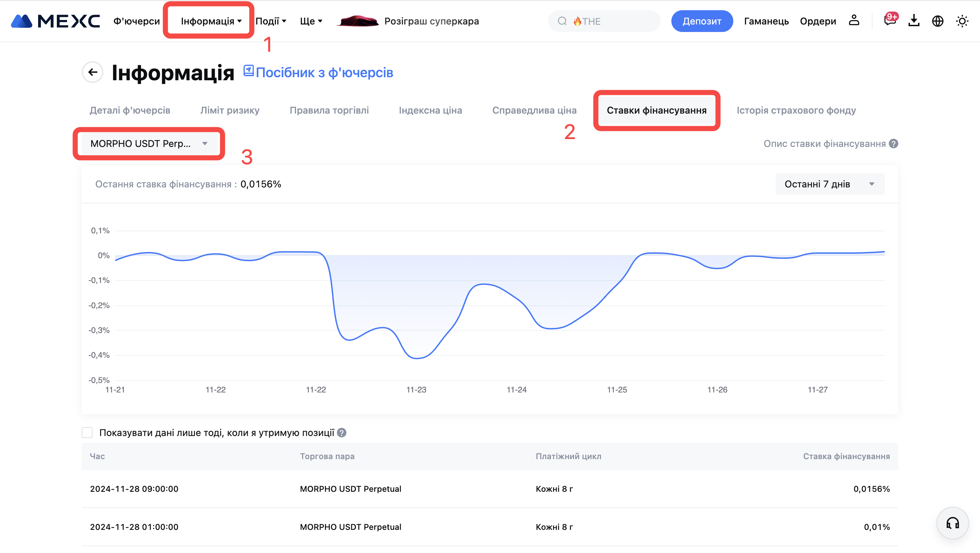Image resolution: width=980 pixels, height=553 pixels.
Task: Click the MEXC logo
Action: 55,21
